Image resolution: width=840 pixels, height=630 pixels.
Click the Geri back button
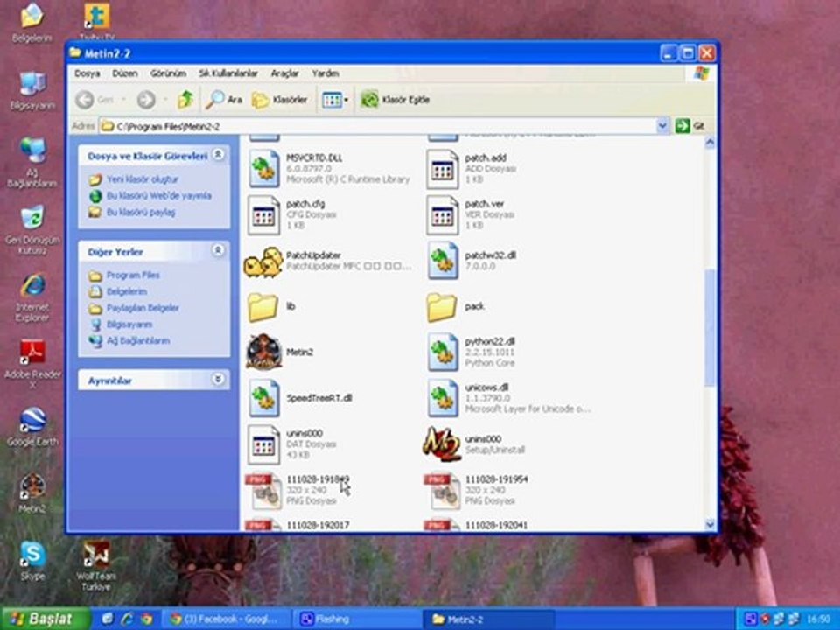pos(94,100)
